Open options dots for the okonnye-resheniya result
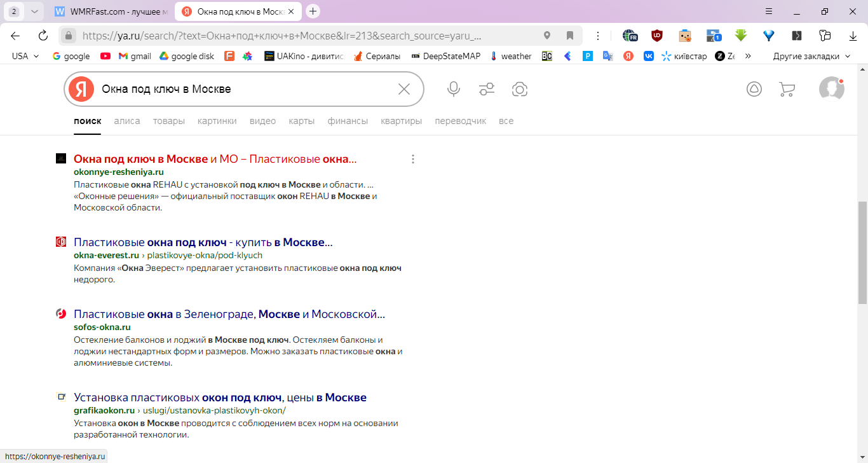This screenshot has height=463, width=868. point(413,159)
